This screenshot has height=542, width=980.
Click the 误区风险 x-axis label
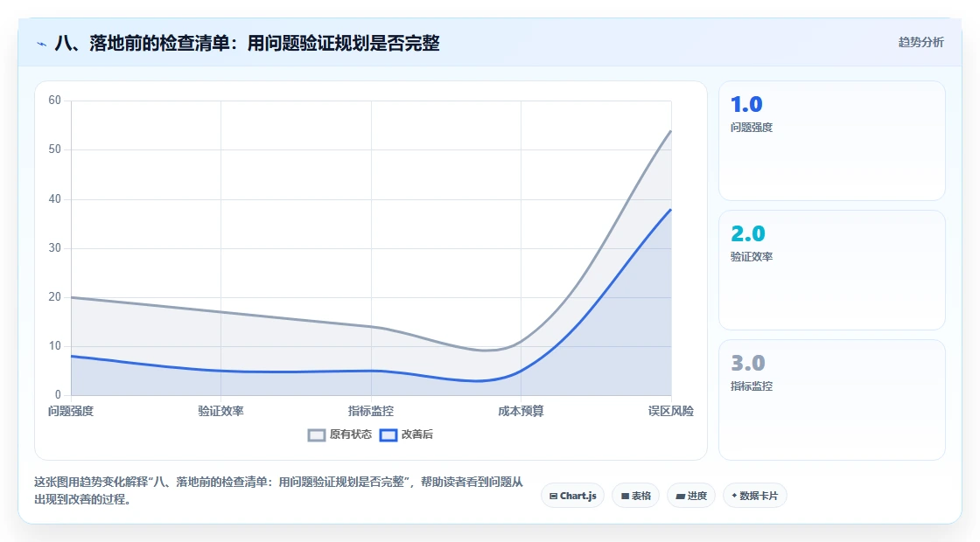click(x=670, y=411)
